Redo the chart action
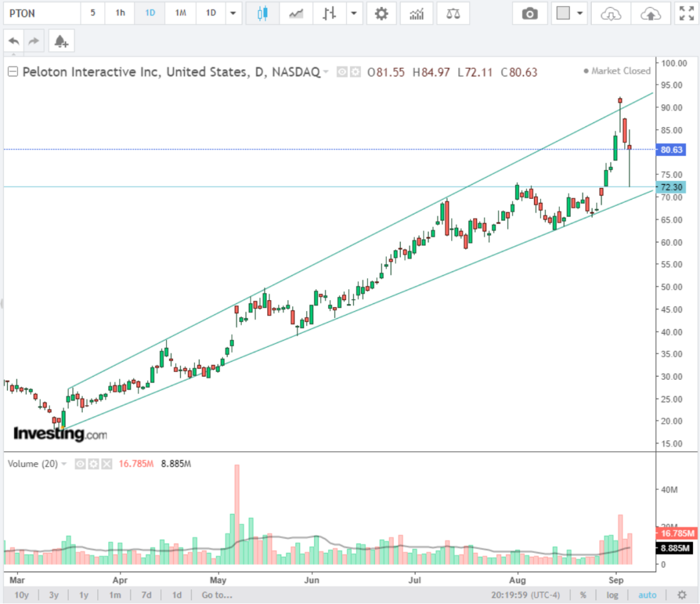The width and height of the screenshot is (700, 604). 34,41
